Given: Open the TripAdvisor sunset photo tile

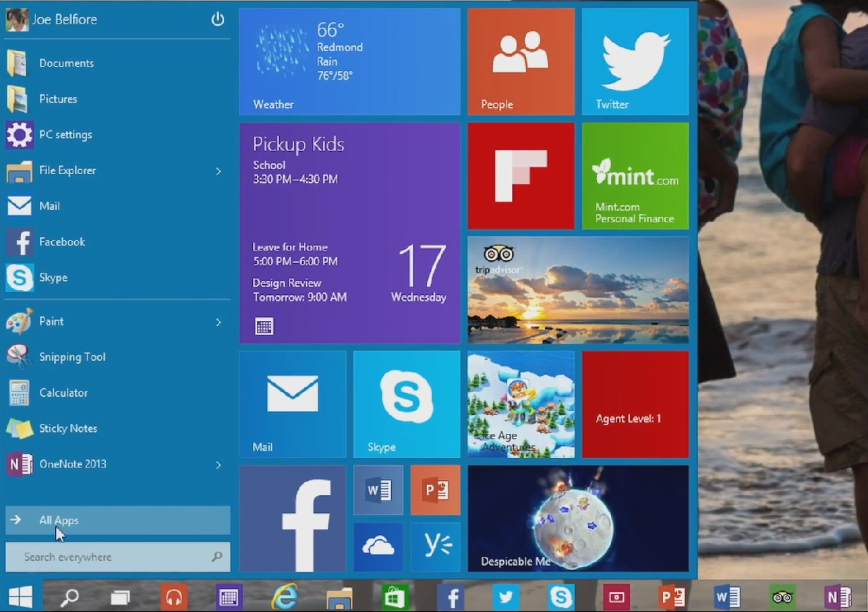Looking at the screenshot, I should click(x=578, y=290).
